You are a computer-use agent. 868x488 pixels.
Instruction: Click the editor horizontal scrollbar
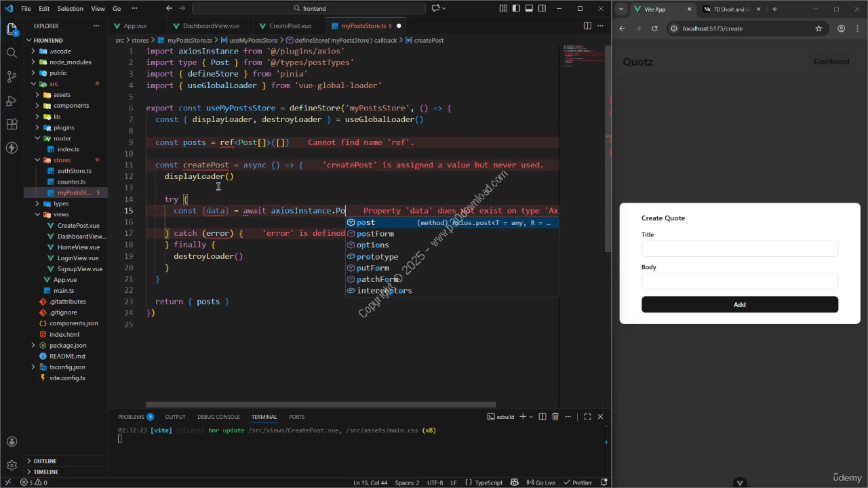(320, 405)
